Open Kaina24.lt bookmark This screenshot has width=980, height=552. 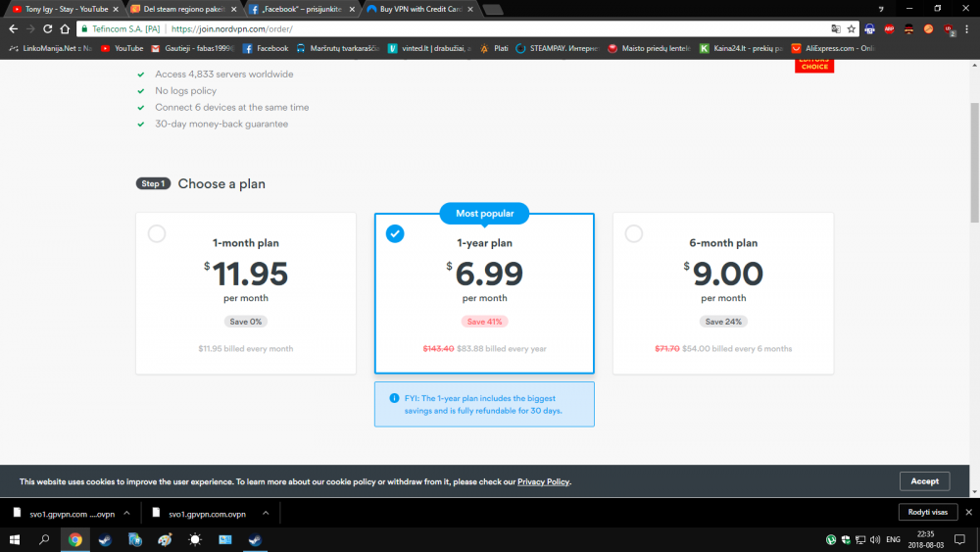[x=741, y=48]
